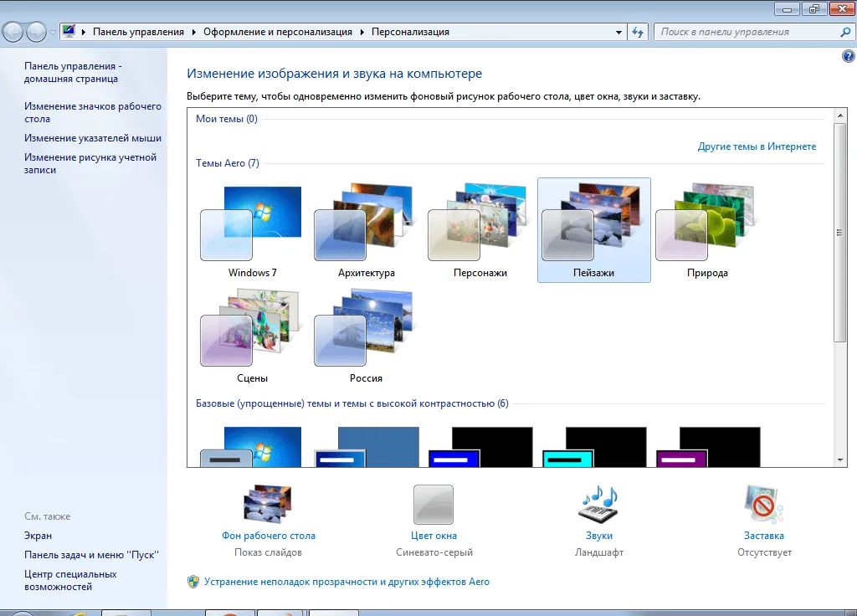Click the Control Panel icon in address bar
857x616 pixels.
coord(69,31)
